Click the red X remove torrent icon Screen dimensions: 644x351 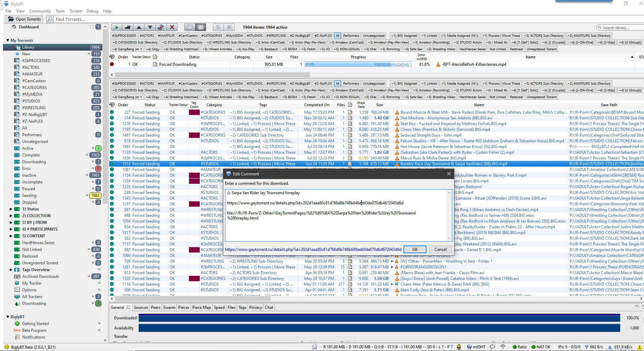coord(172,27)
